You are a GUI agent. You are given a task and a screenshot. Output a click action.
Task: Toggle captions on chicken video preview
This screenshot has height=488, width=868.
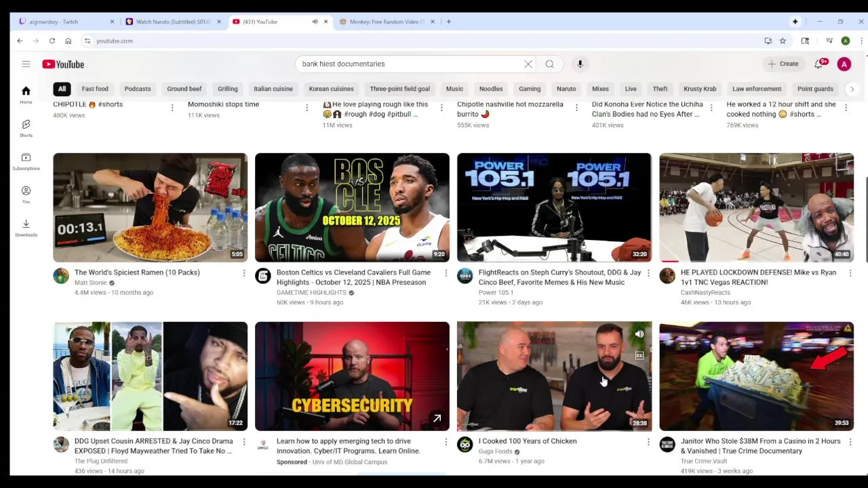coord(639,355)
